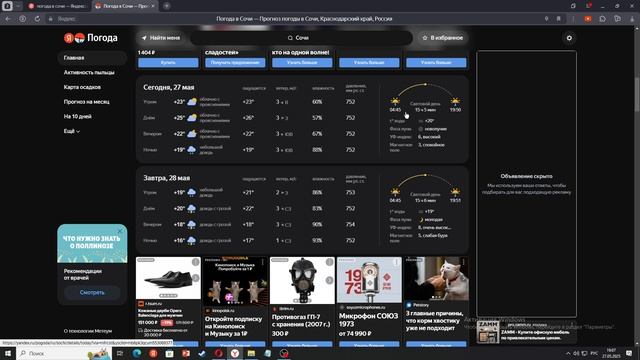Click tomorrow's sunset icon at 19:51

[455, 192]
